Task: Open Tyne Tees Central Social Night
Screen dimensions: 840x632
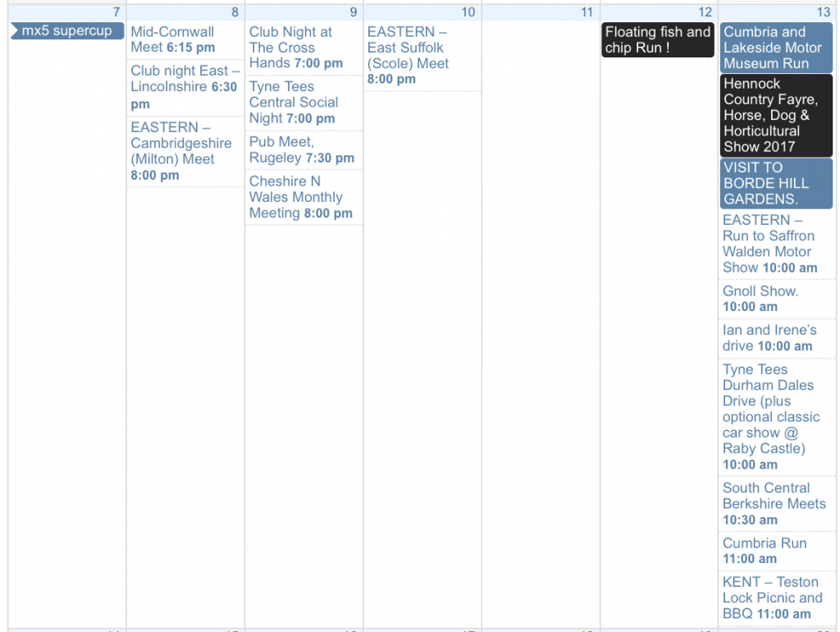Action: (294, 103)
